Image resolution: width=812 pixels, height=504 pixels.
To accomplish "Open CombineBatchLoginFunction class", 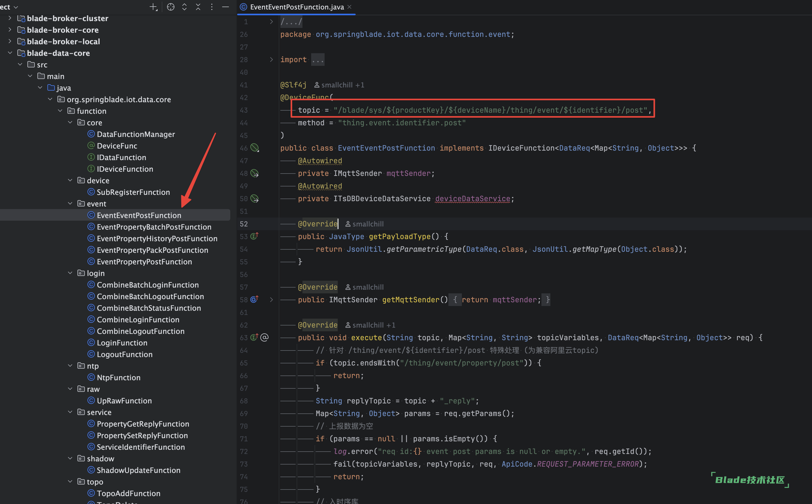I will point(147,285).
